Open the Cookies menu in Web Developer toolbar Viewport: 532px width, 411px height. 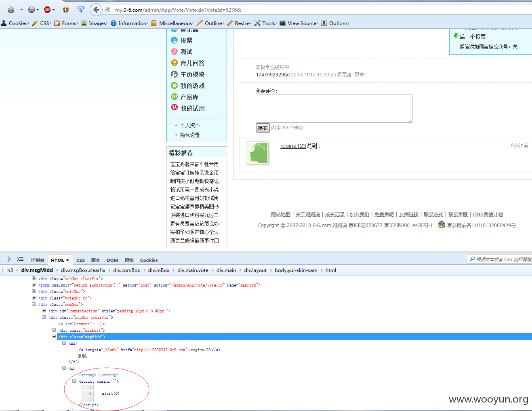click(15, 23)
